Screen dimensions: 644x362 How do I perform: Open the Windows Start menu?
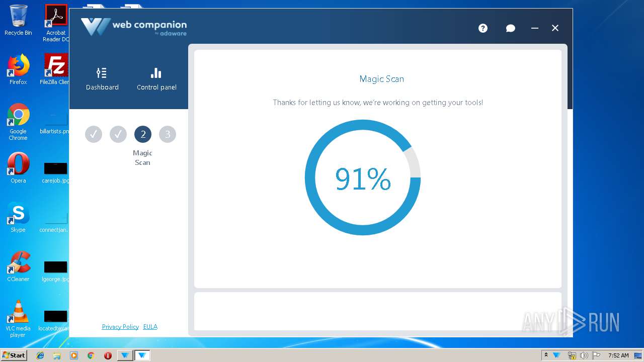14,355
